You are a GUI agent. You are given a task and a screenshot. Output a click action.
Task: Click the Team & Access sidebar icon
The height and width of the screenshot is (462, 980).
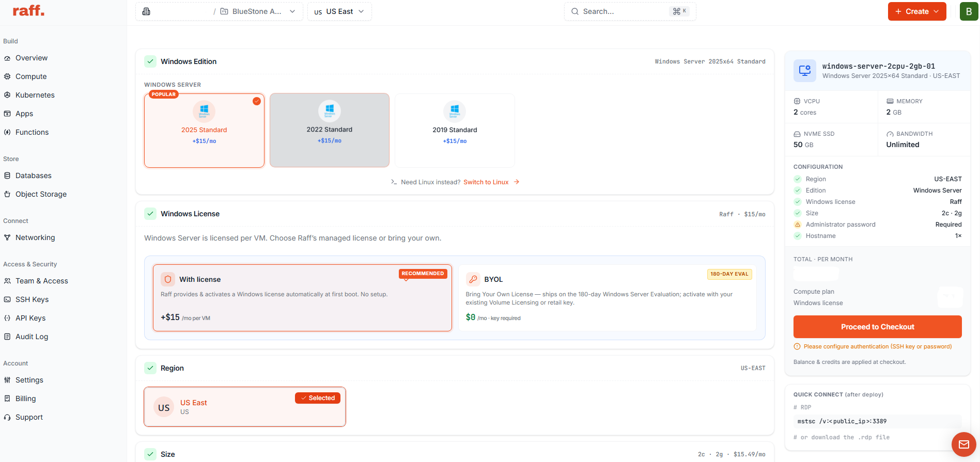[x=7, y=281]
